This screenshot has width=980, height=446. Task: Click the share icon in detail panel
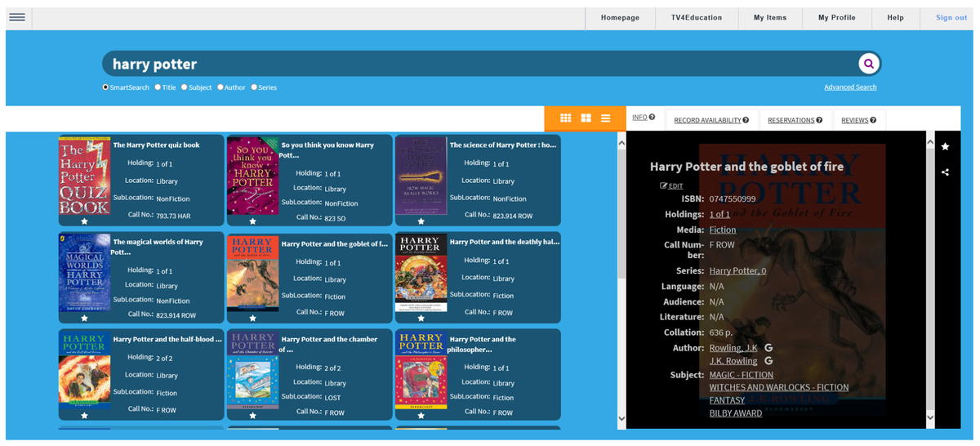[945, 172]
